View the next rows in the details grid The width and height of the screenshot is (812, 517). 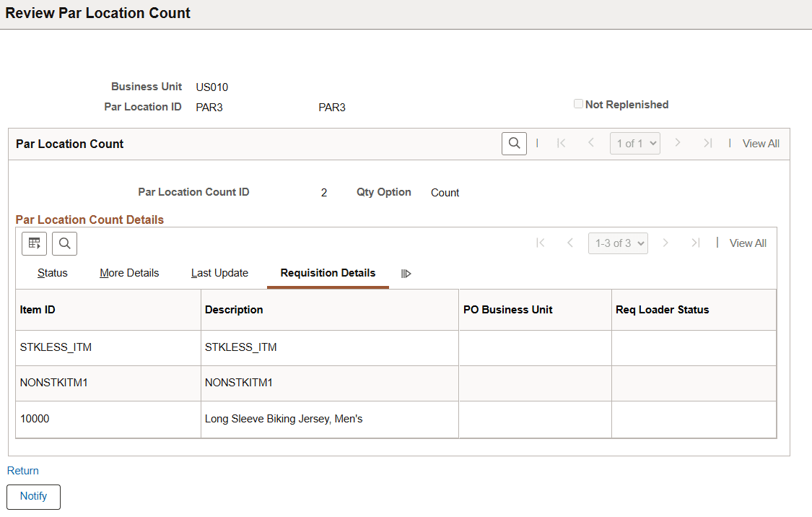tap(665, 243)
